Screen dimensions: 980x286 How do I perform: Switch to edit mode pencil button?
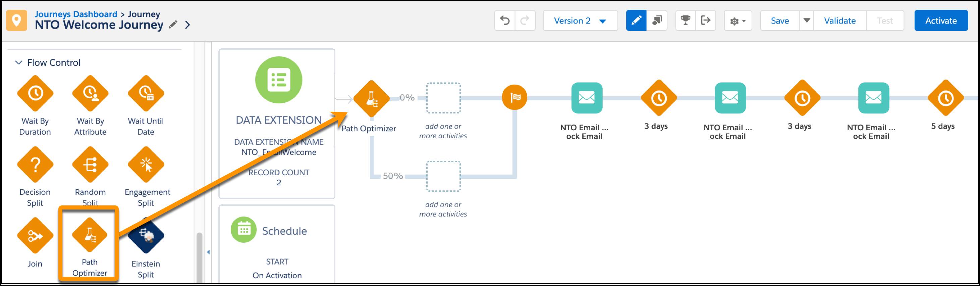point(636,20)
